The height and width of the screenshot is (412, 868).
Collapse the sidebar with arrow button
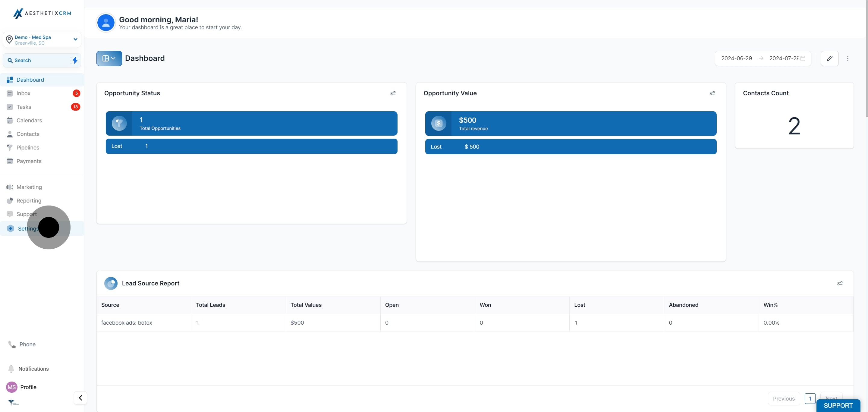tap(80, 398)
